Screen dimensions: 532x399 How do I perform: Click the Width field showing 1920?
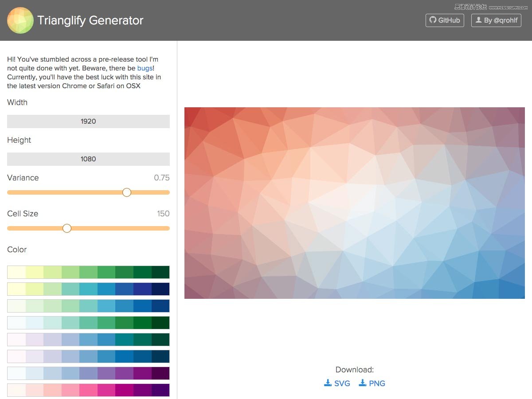coord(88,121)
